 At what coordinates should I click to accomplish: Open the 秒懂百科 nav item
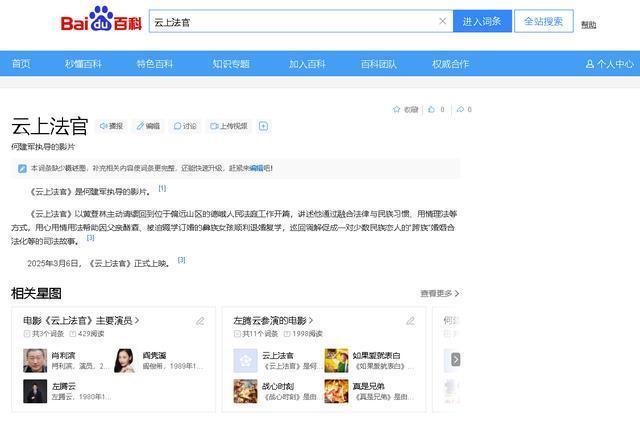point(83,64)
